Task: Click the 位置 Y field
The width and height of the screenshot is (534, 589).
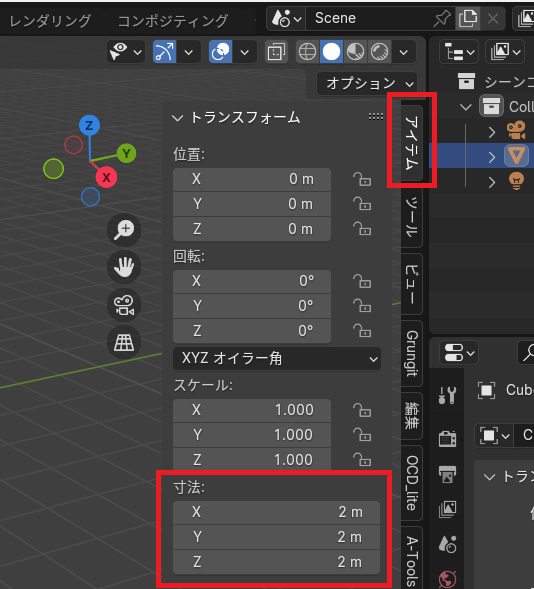Action: (x=252, y=204)
